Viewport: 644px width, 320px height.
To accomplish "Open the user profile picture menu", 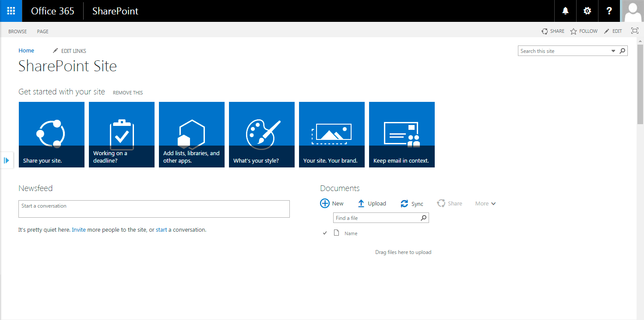I will (633, 11).
